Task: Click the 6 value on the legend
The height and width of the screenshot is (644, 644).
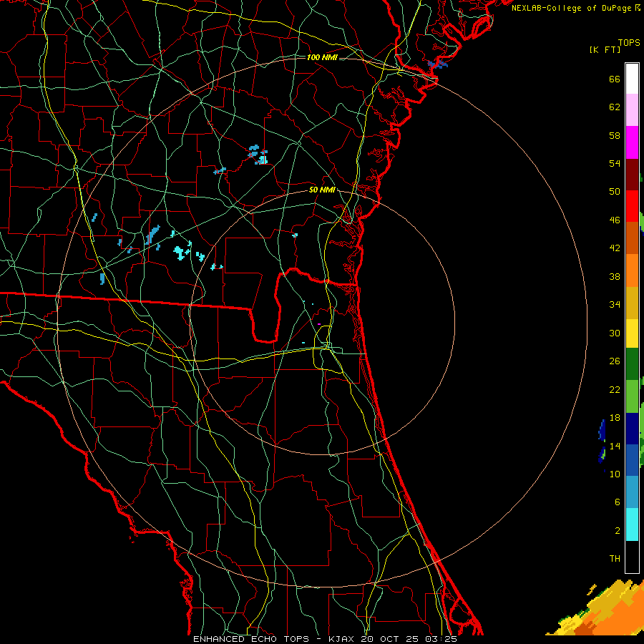Action: click(618, 502)
